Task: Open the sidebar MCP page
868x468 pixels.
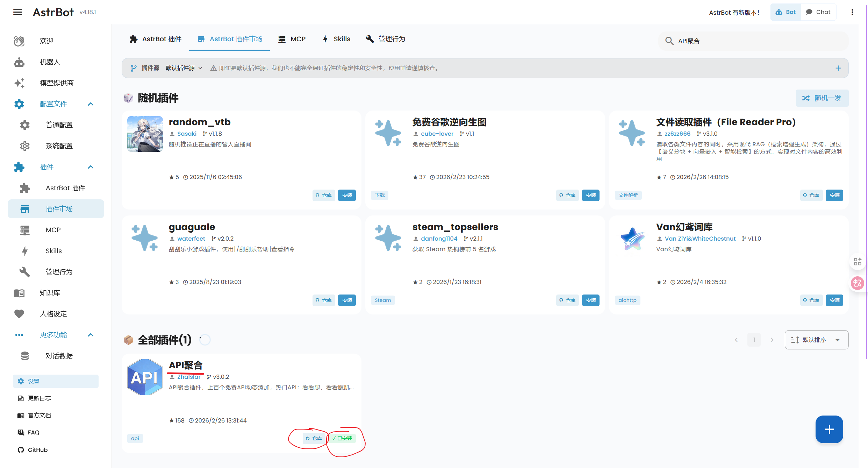Action: pos(56,230)
